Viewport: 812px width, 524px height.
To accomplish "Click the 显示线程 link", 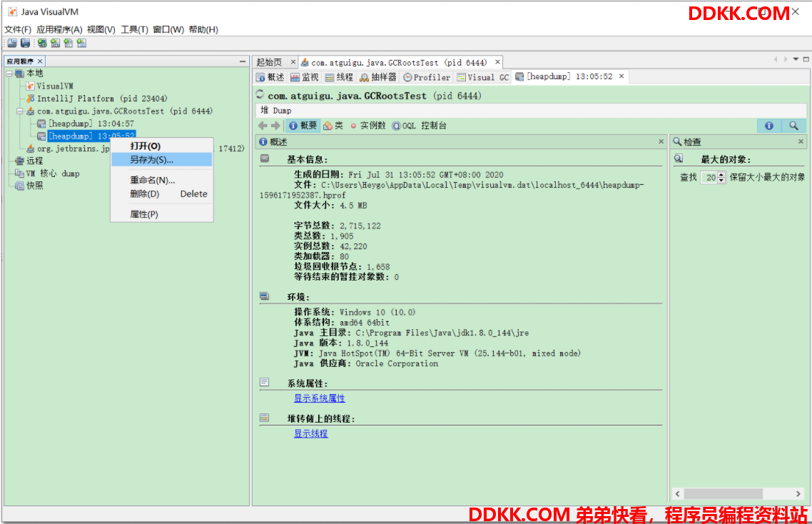I will click(x=310, y=433).
